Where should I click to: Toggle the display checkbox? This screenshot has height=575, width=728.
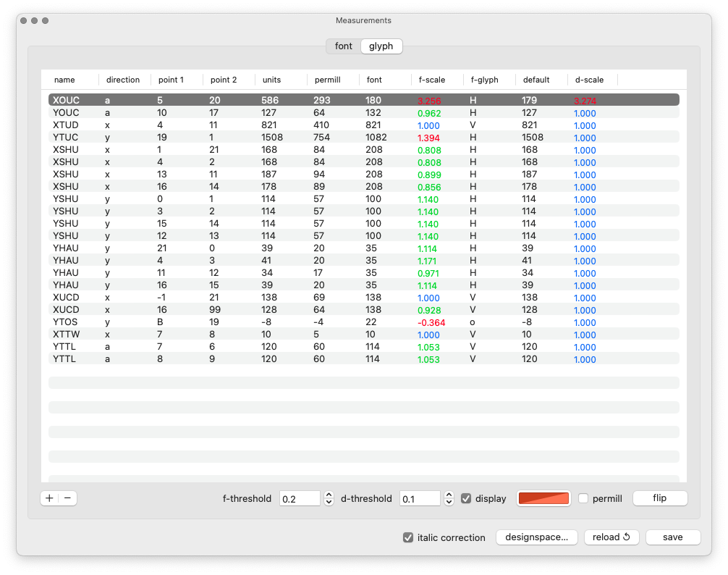pyautogui.click(x=466, y=498)
